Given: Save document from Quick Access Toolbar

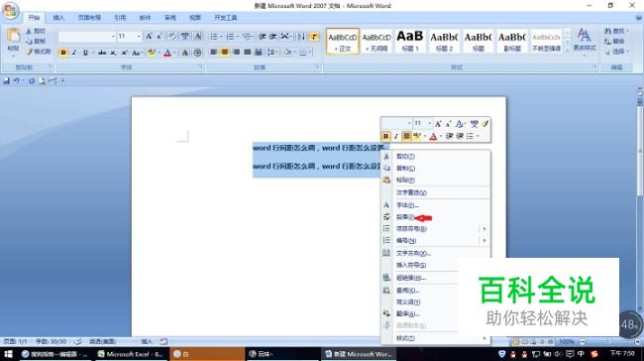Looking at the screenshot, I should pos(6,81).
